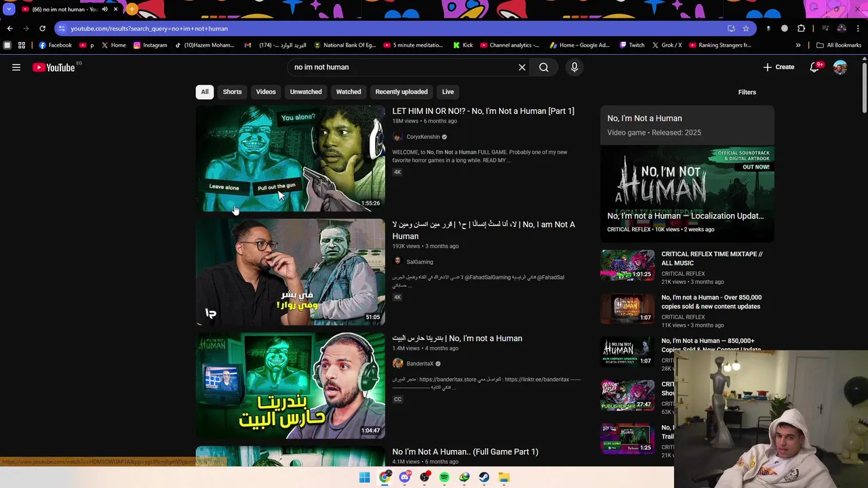
Task: Open the Home – Google Ads bookmark
Action: tap(579, 45)
